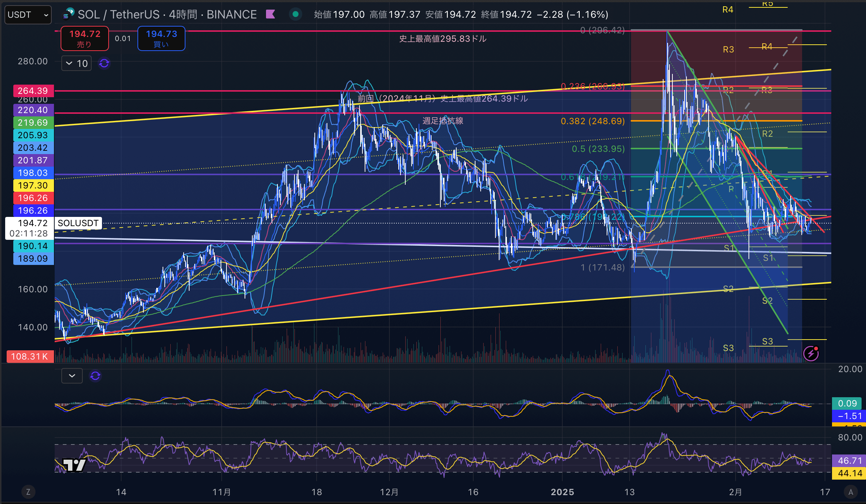Click the purple refresh icon near legend

coord(104,64)
